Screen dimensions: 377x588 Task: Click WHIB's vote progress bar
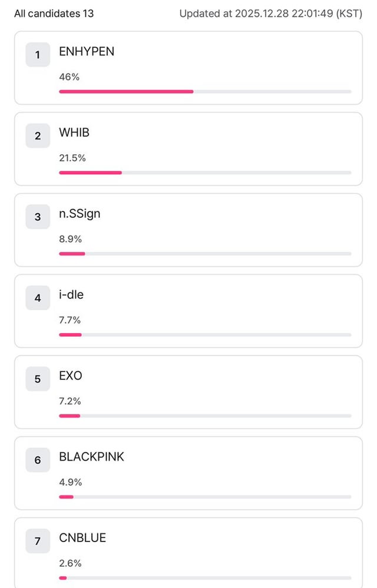tap(90, 172)
